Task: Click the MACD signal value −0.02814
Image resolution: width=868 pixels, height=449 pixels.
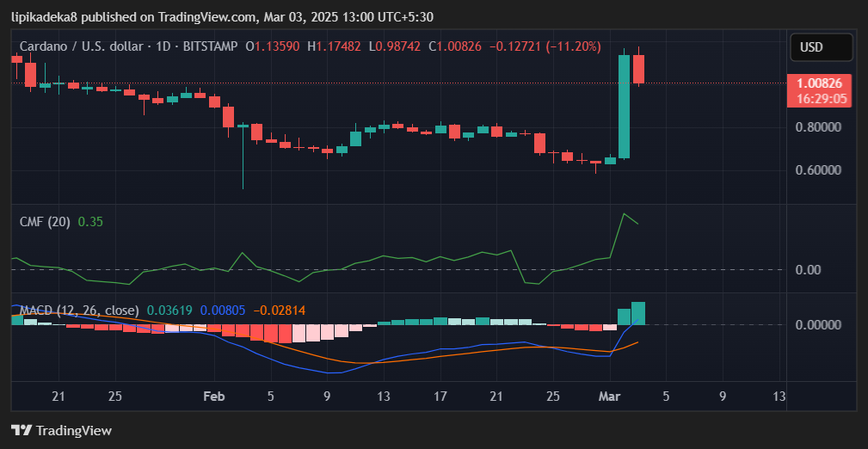Action: [279, 311]
